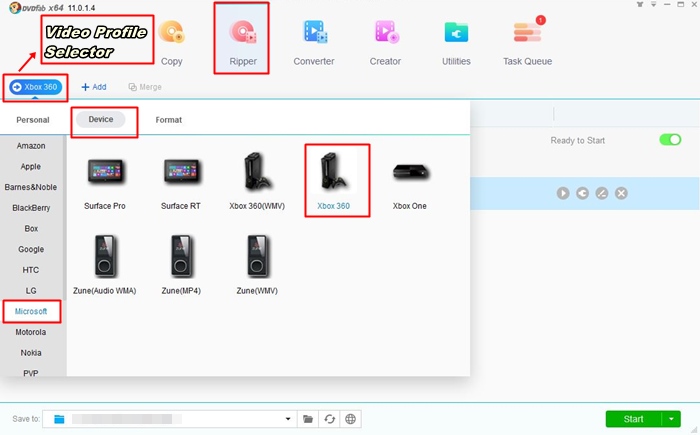
Task: Click the round back-arrow icon in task row
Action: 582,193
